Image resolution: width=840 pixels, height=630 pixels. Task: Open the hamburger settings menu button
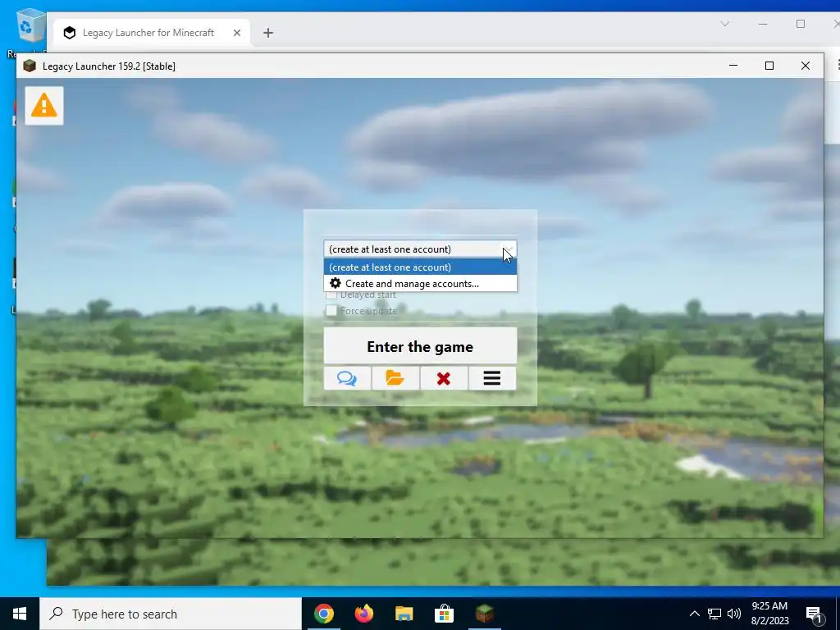point(492,379)
